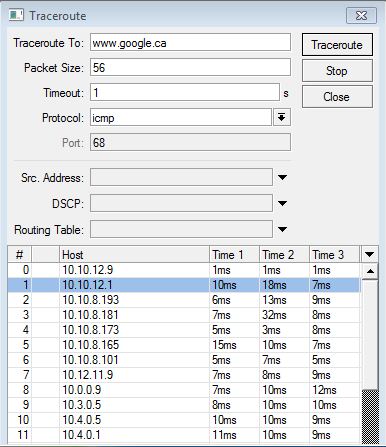Click the Protocol field showing icmp
386x447 pixels.
[181, 117]
